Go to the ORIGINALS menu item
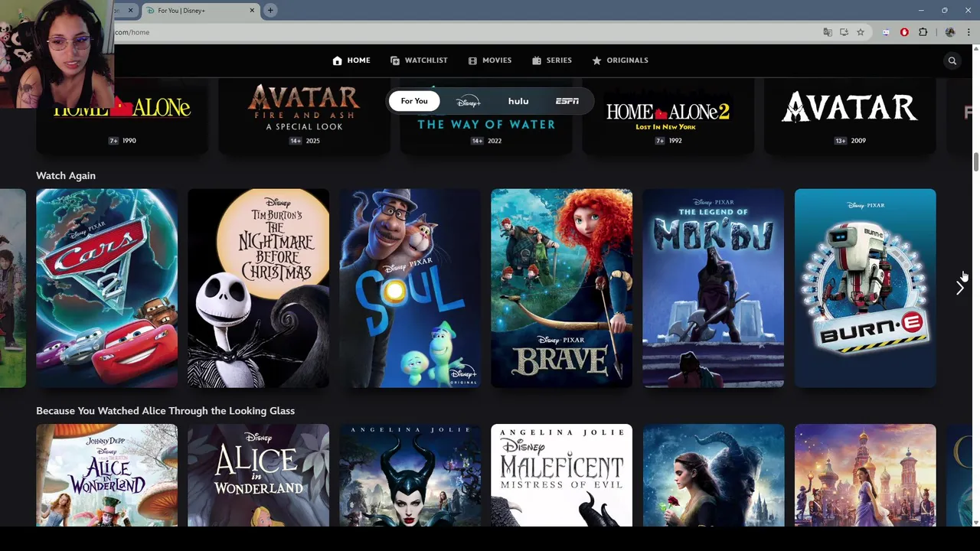The width and height of the screenshot is (980, 551). [627, 60]
